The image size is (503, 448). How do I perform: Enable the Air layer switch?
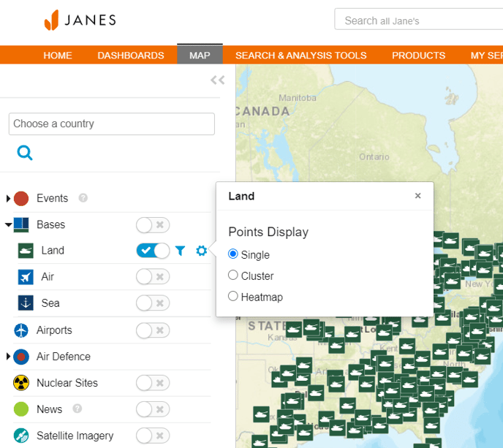[153, 277]
